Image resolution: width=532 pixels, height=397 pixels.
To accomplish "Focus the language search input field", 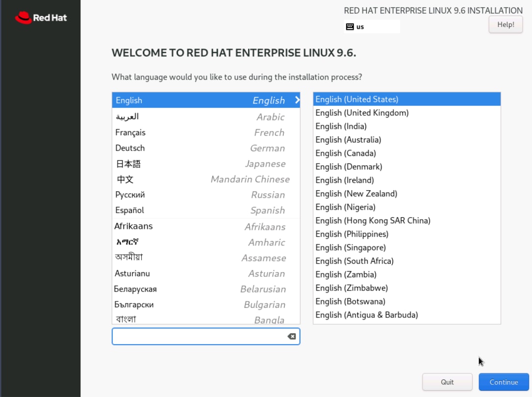I will point(206,336).
